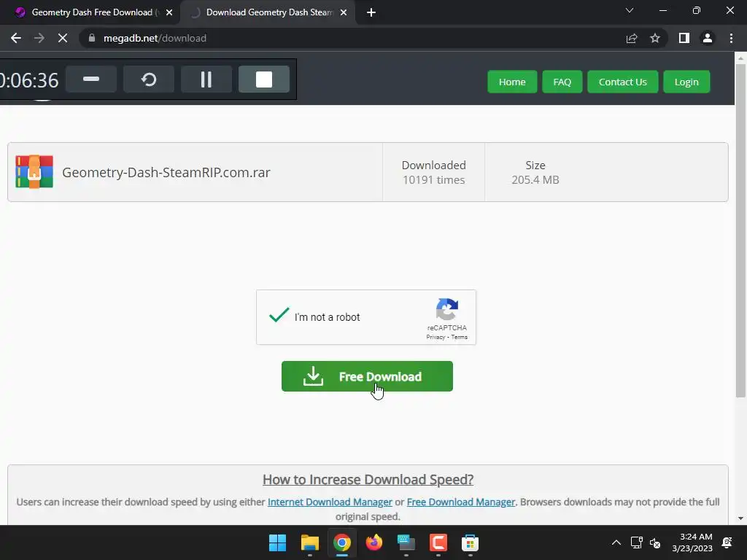The image size is (747, 560).
Task: Open the FAQ page
Action: 562,82
